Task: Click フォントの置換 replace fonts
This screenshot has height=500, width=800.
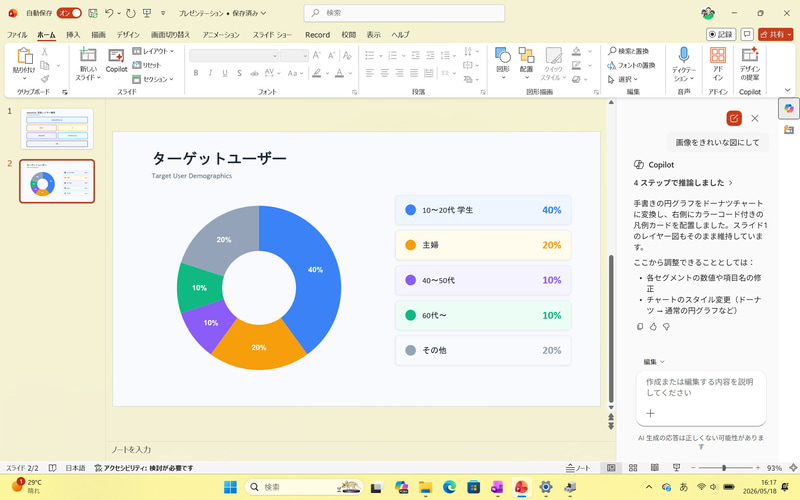Action: click(632, 65)
